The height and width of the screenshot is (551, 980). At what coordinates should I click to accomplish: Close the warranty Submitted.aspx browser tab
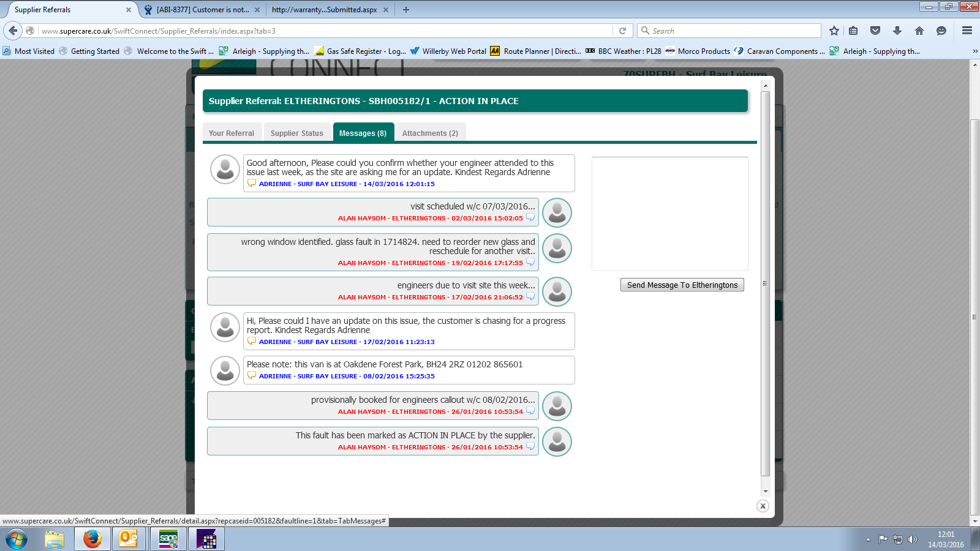coord(386,10)
